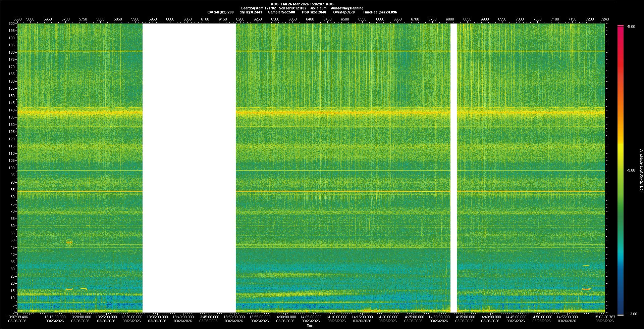
Task: Click the Cuttoff(Hz):200 parameter text
Action: coord(220,12)
